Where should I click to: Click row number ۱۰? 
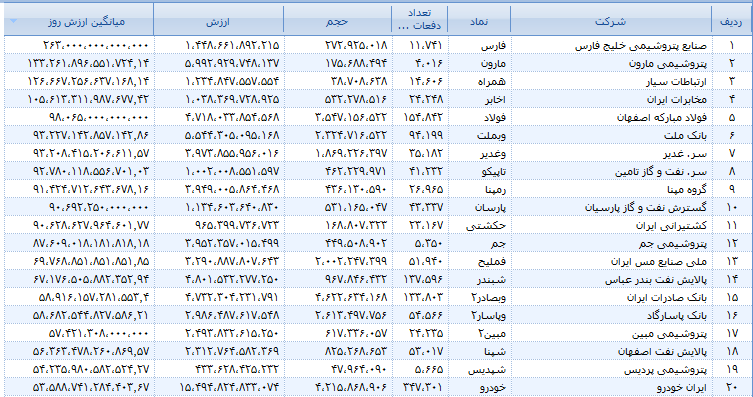click(732, 207)
